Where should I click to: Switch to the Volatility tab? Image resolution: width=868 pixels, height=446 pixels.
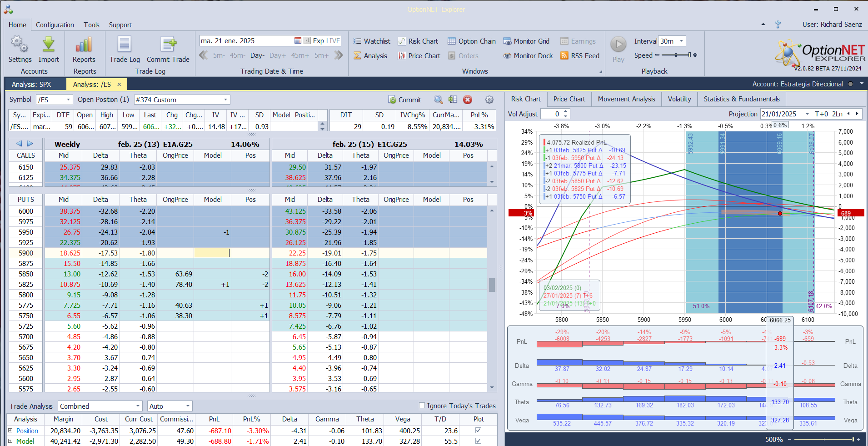click(679, 99)
